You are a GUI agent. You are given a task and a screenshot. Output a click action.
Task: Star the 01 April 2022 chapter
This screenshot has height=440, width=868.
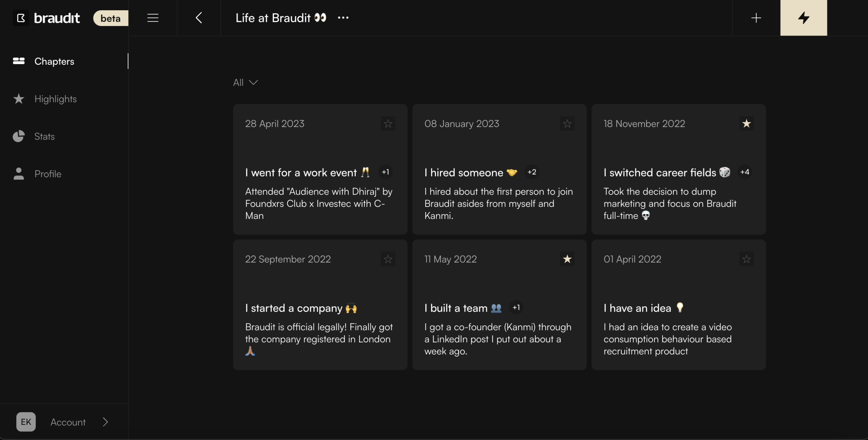tap(746, 259)
